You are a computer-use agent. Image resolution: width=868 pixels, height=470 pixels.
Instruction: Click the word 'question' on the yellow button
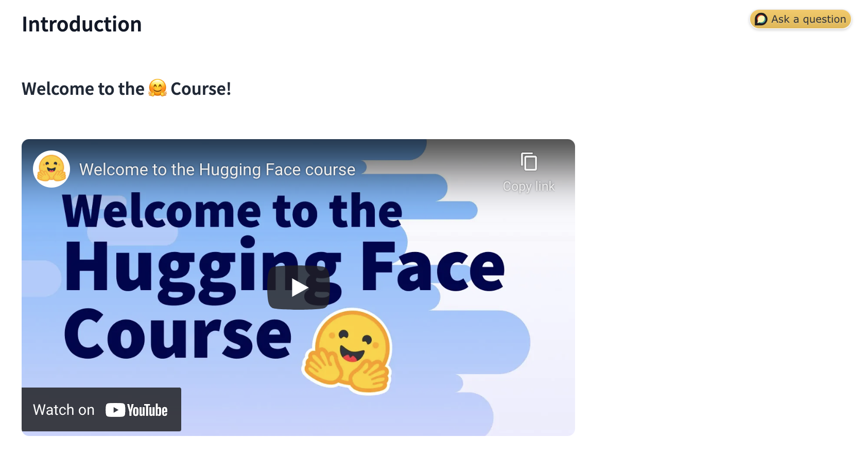[x=824, y=19]
